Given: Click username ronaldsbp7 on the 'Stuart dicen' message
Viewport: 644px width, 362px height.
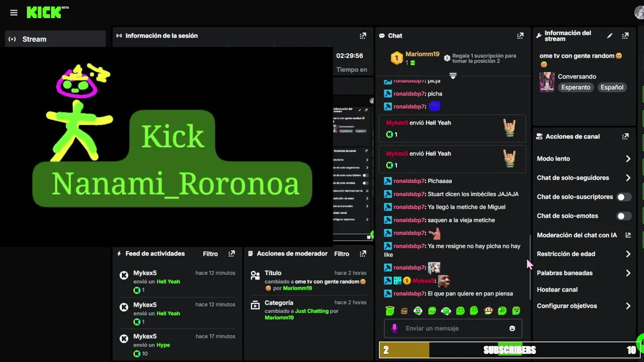Looking at the screenshot, I should click(x=409, y=194).
